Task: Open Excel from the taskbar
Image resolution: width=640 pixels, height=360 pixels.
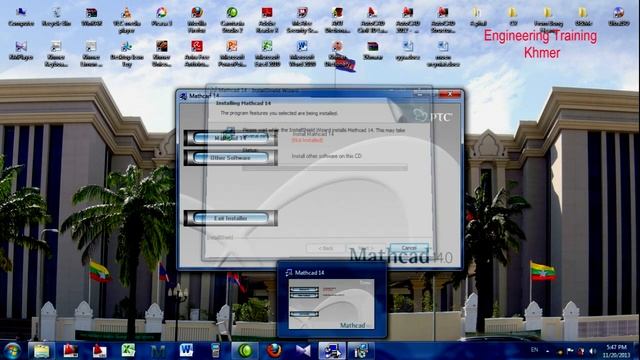Action: [128, 351]
